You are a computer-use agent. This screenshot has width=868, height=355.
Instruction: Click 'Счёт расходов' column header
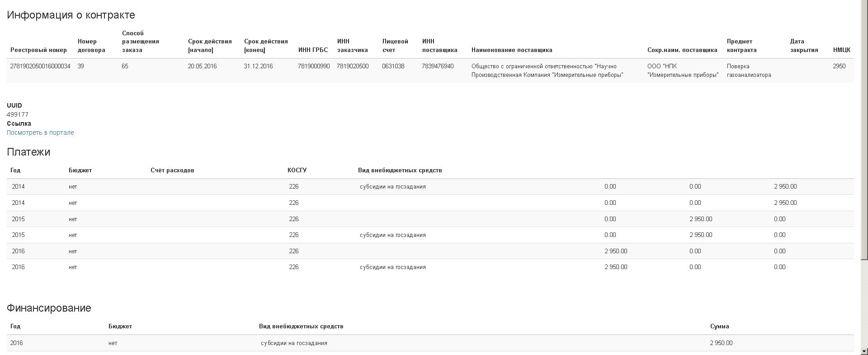172,170
